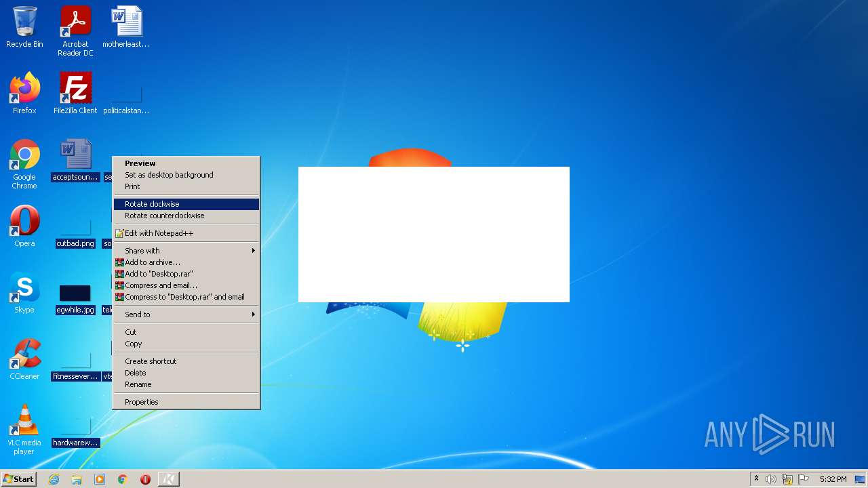Open the network tray icon
The width and height of the screenshot is (868, 488).
coord(787,479)
